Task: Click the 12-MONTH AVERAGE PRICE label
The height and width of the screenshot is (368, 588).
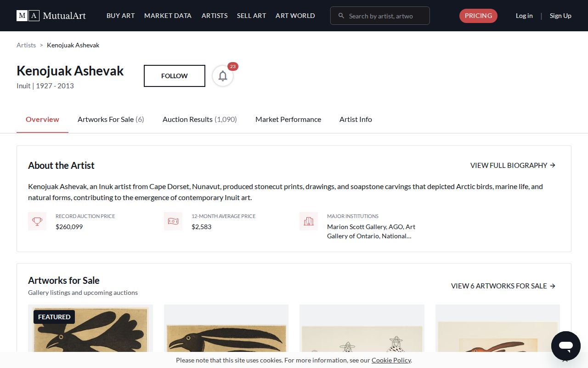Action: click(223, 216)
